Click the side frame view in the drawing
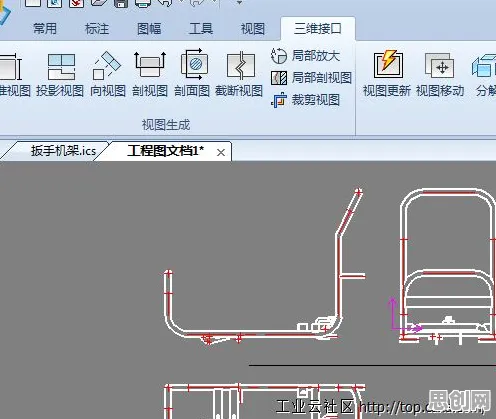 [x=265, y=267]
